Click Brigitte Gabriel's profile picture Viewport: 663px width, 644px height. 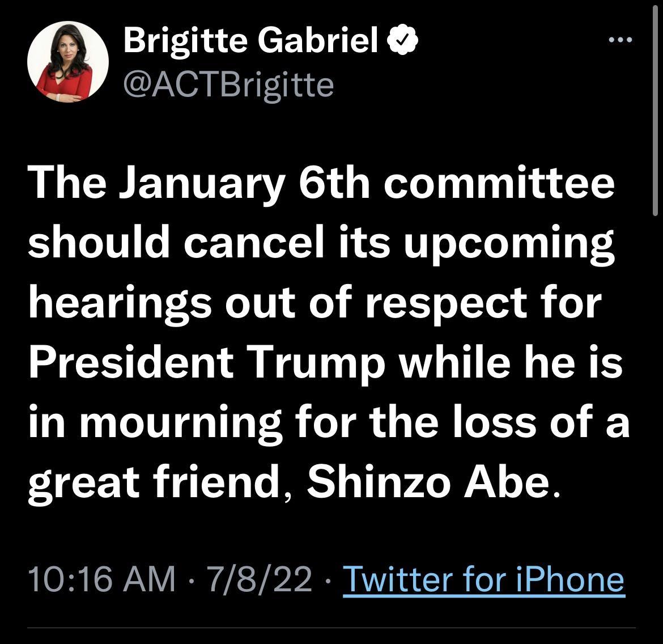tap(68, 62)
